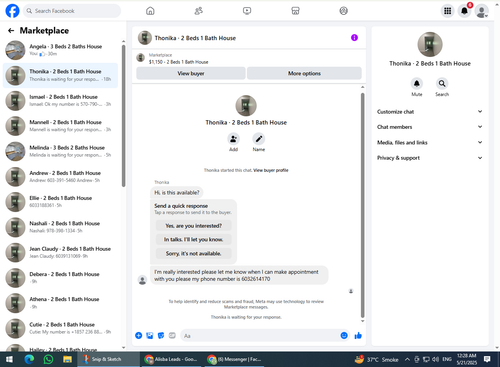The width and height of the screenshot is (500, 367).
Task: Open the Windows Start menu
Action: click(x=9, y=359)
